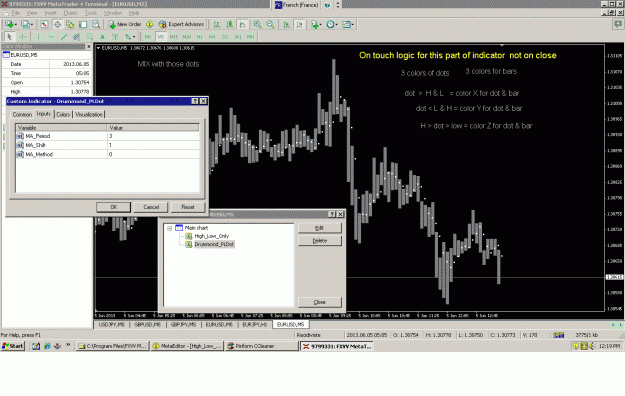Switch to the Visualization tab

pyautogui.click(x=89, y=114)
